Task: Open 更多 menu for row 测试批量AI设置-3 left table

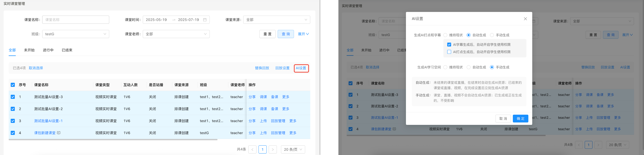Action: [286, 97]
